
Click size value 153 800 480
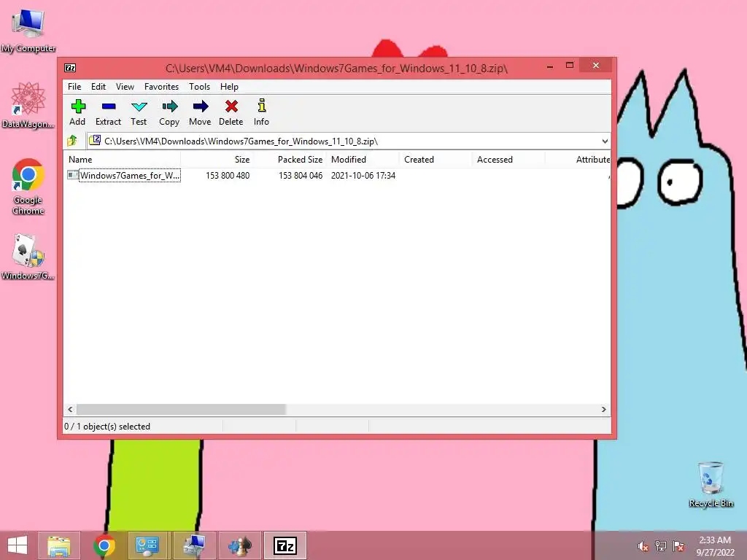tap(228, 175)
